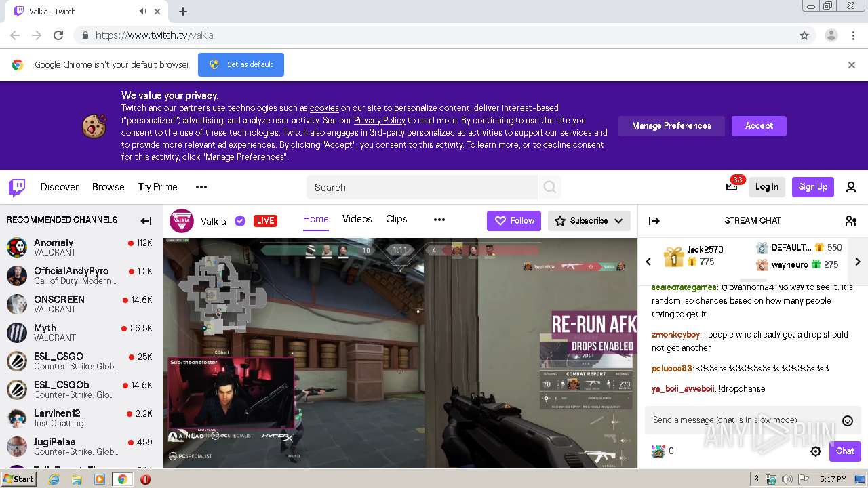Viewport: 868px width, 488px height.
Task: Open Manage Preferences for cookies
Action: click(x=671, y=126)
